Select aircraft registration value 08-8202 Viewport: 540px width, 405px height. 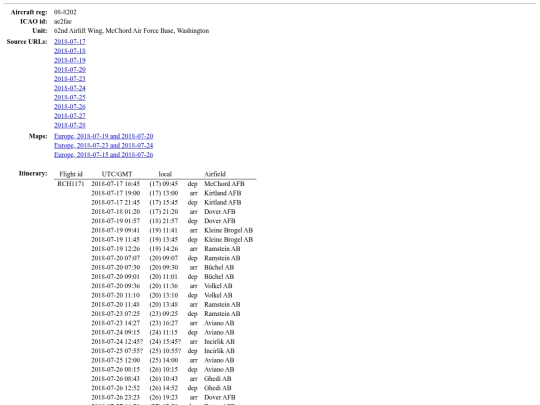pyautogui.click(x=65, y=12)
